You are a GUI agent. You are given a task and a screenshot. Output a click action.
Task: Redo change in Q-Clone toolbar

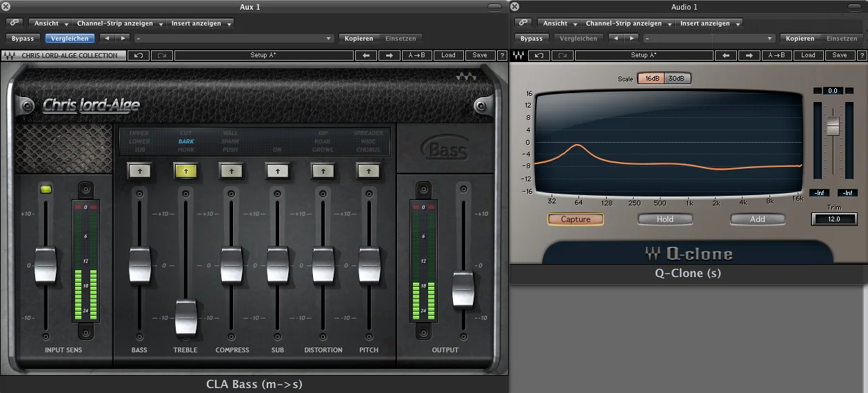coord(562,55)
